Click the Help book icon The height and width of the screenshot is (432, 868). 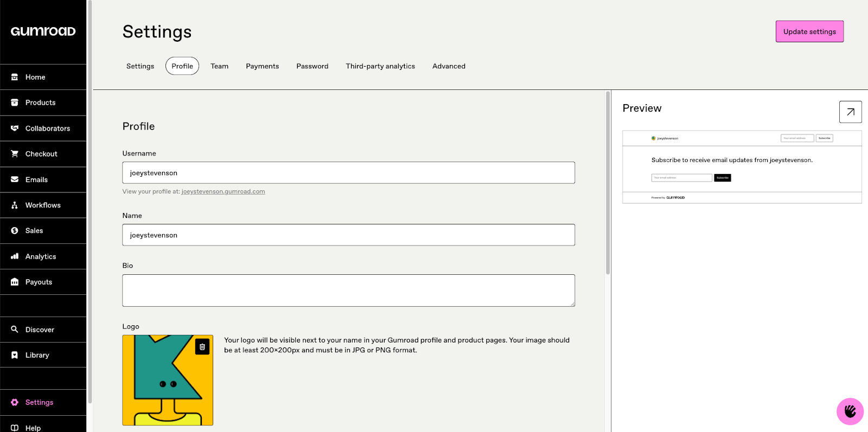point(15,428)
